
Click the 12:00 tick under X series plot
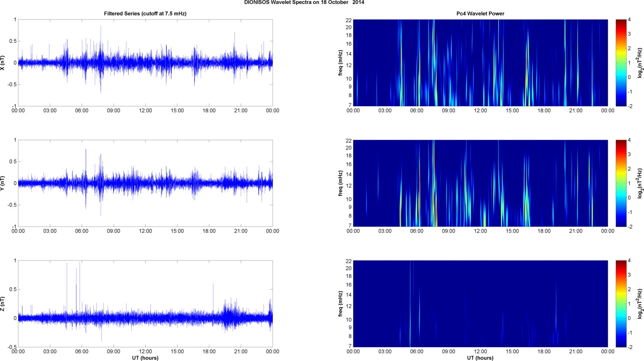(x=145, y=111)
